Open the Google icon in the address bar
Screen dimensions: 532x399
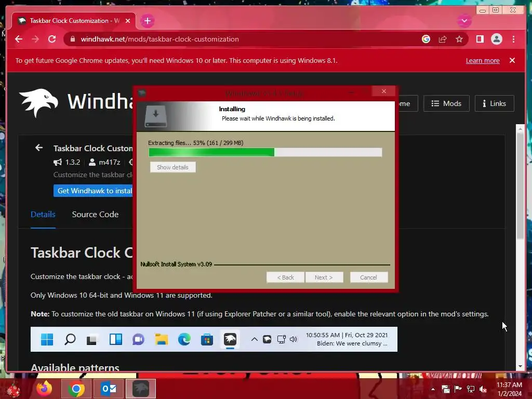point(426,39)
